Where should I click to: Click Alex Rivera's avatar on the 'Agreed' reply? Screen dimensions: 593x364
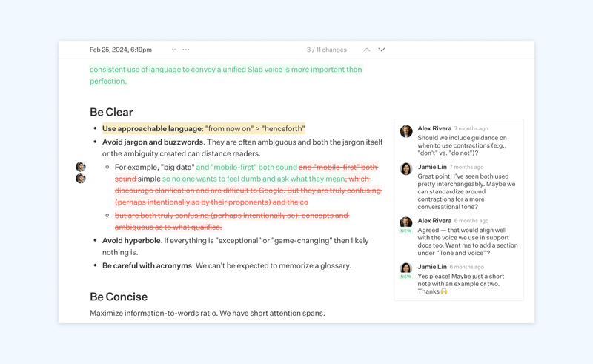click(x=406, y=222)
